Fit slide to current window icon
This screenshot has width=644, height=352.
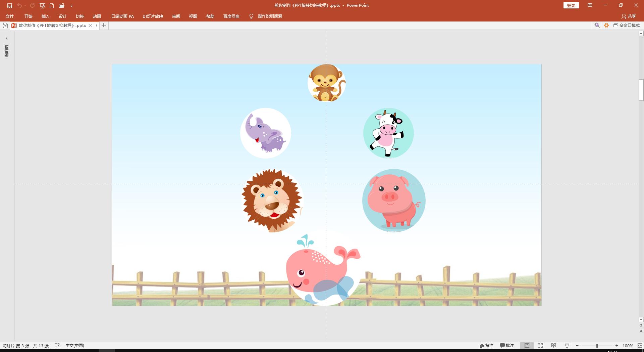(640, 346)
